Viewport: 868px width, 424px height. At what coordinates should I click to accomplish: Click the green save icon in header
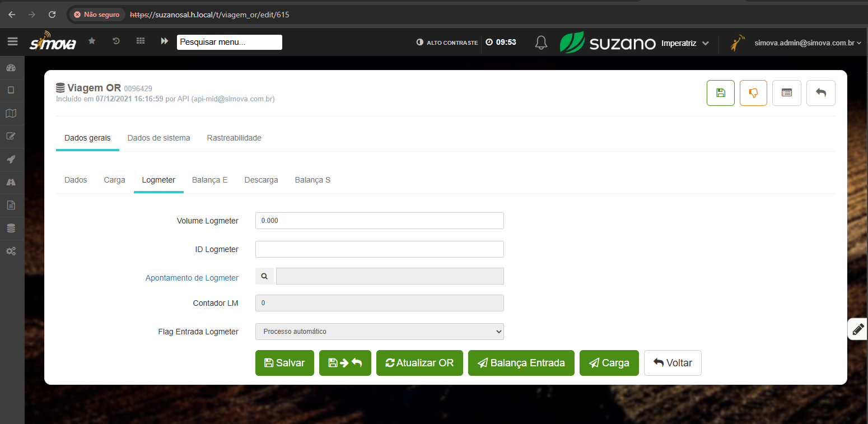(x=721, y=93)
